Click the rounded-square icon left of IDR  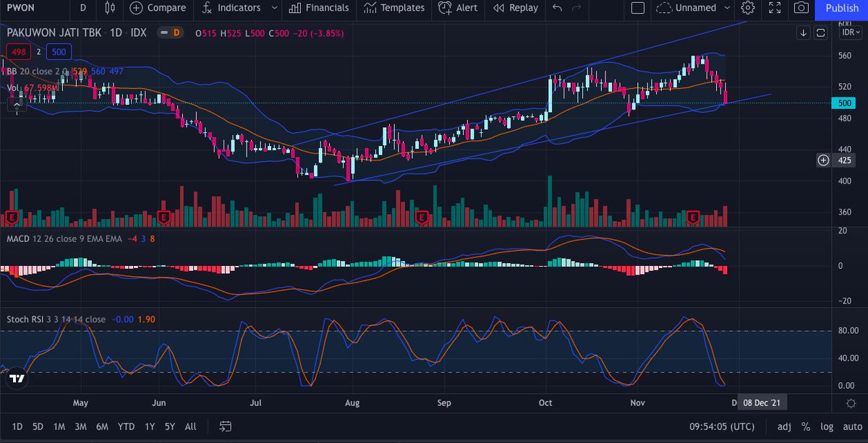coord(820,33)
